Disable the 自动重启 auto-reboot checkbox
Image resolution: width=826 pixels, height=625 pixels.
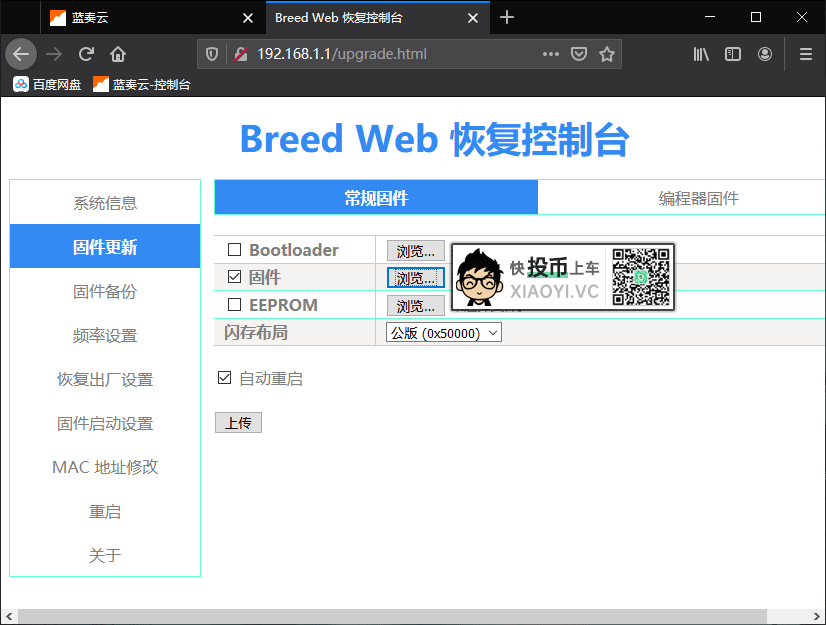224,378
